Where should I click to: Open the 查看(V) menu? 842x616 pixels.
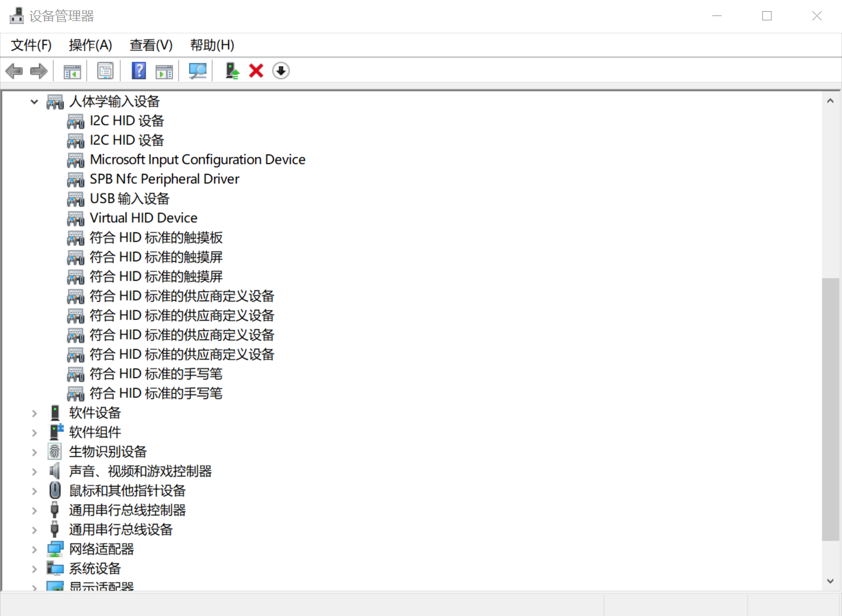tap(151, 45)
